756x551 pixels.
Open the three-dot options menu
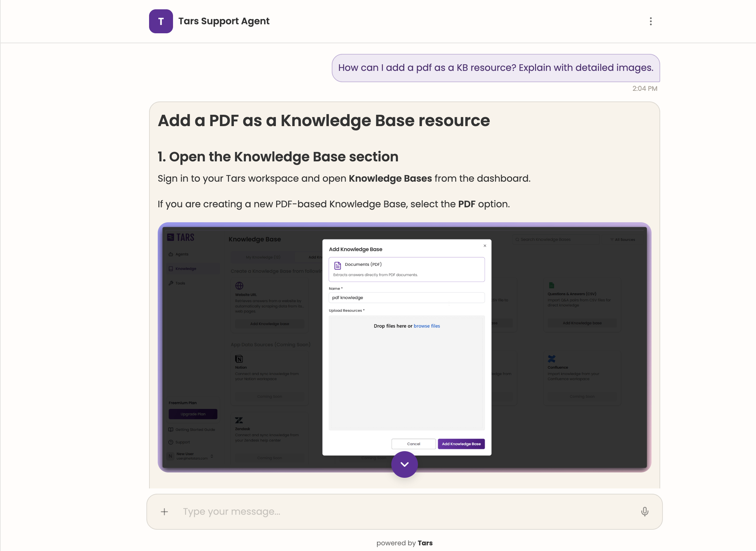click(651, 21)
